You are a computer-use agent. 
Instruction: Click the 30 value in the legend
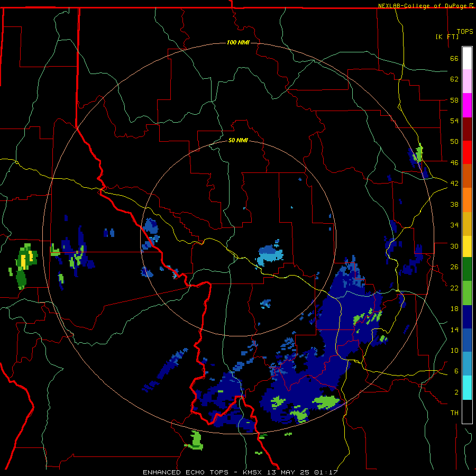coord(454,246)
